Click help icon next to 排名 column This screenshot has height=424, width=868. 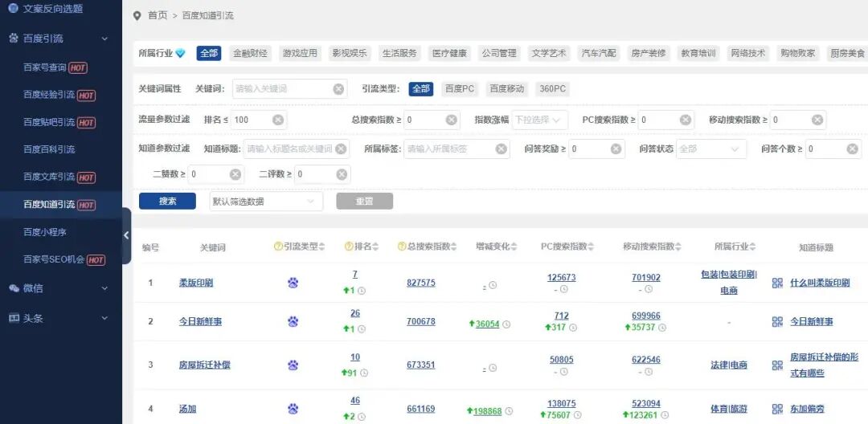coord(349,247)
